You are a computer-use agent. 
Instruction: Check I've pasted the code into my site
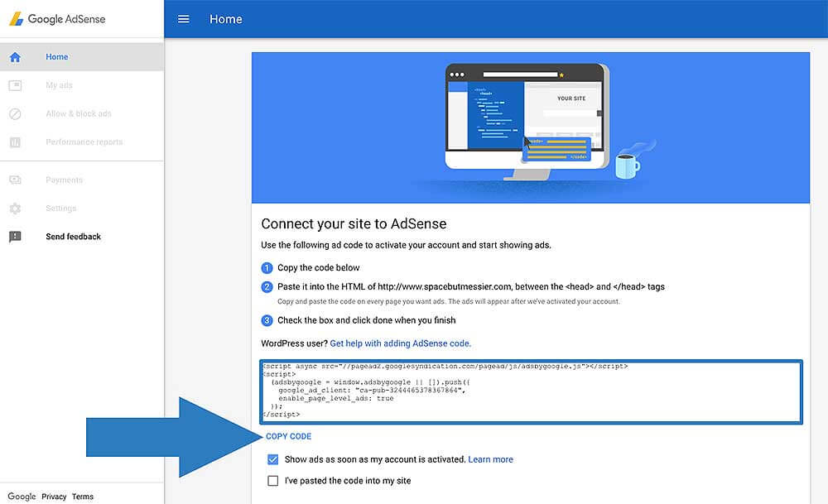(272, 481)
